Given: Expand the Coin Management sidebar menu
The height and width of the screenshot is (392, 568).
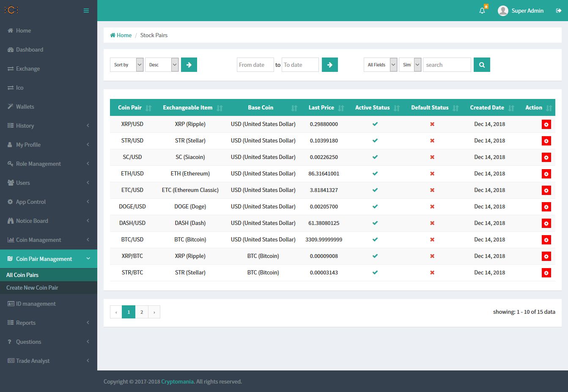Looking at the screenshot, I should coord(48,240).
